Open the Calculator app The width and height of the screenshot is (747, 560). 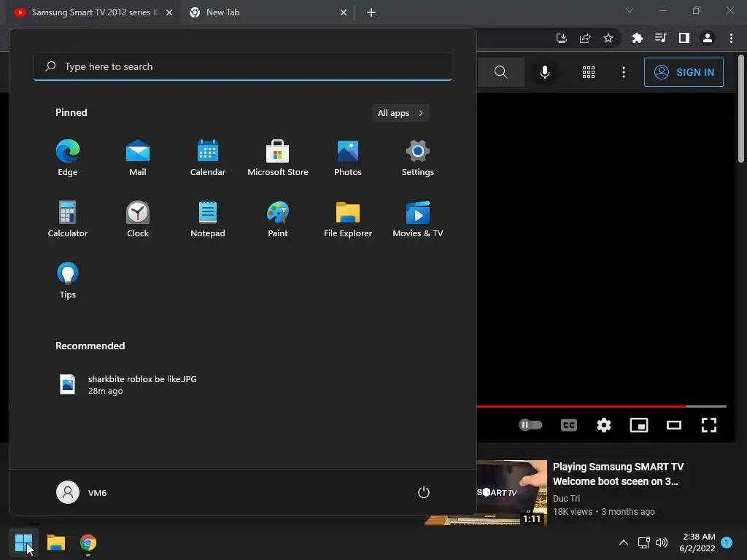[68, 219]
